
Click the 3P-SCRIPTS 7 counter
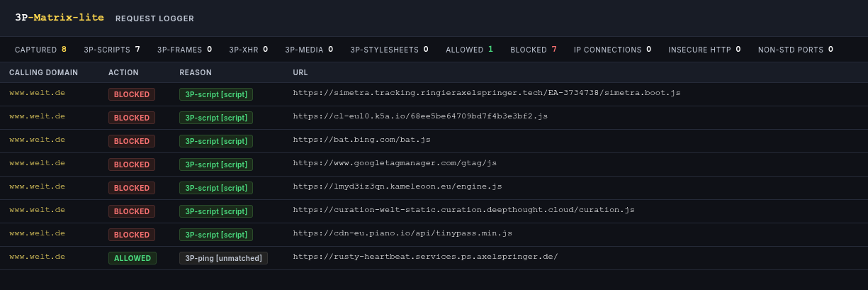(x=112, y=50)
